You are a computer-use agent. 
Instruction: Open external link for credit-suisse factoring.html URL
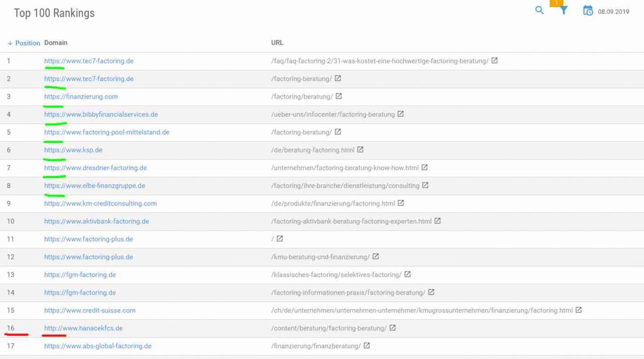point(579,310)
